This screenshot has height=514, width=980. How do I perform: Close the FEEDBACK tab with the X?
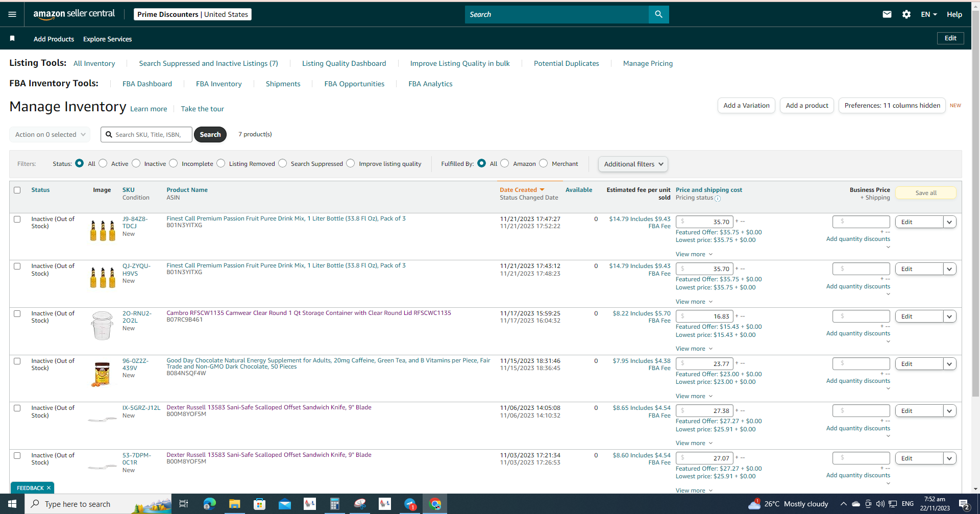48,488
